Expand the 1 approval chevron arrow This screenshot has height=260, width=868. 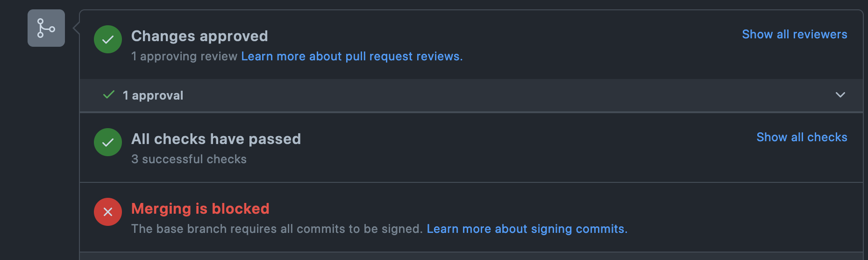[840, 95]
